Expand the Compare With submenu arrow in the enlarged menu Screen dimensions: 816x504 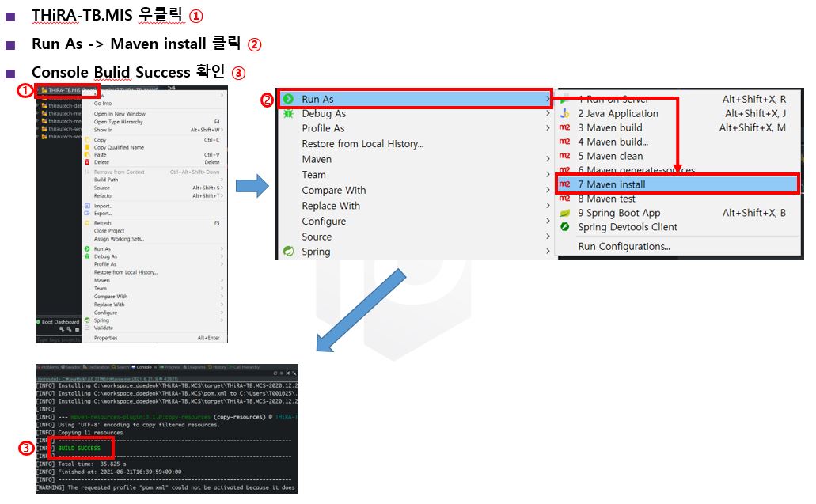(547, 191)
